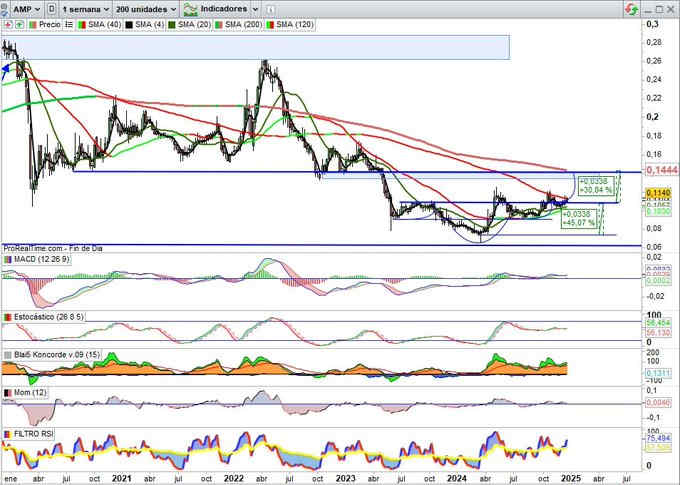Click the blue check icon at top-left
The width and height of the screenshot is (680, 485).
(x=4, y=14)
